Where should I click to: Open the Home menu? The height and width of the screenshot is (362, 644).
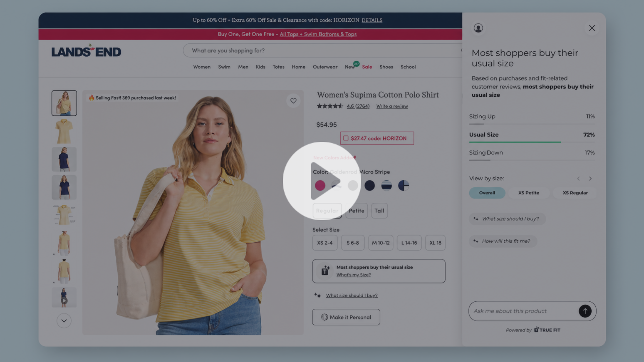299,67
